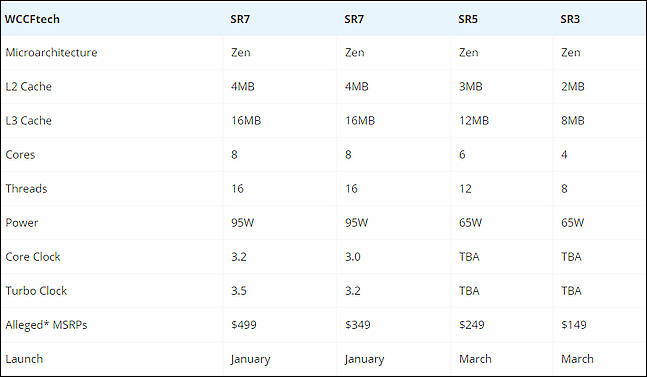Viewport: 647px width, 377px height.
Task: Click the Cores row label
Action: pyautogui.click(x=20, y=155)
